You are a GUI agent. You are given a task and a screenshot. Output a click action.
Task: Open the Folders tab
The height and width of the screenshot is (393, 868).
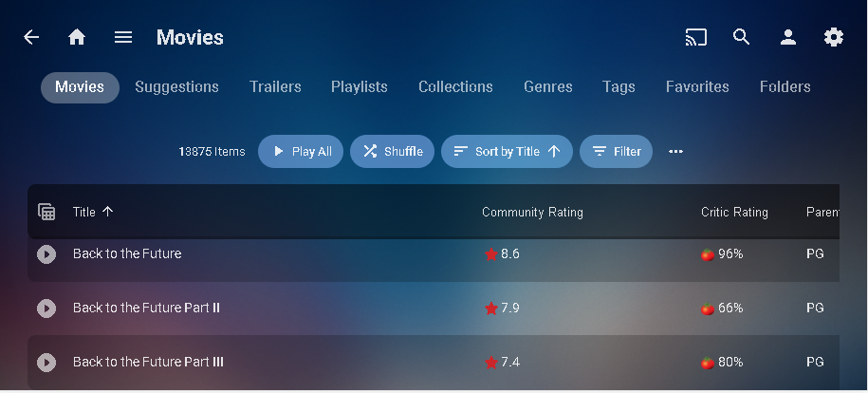pyautogui.click(x=785, y=87)
